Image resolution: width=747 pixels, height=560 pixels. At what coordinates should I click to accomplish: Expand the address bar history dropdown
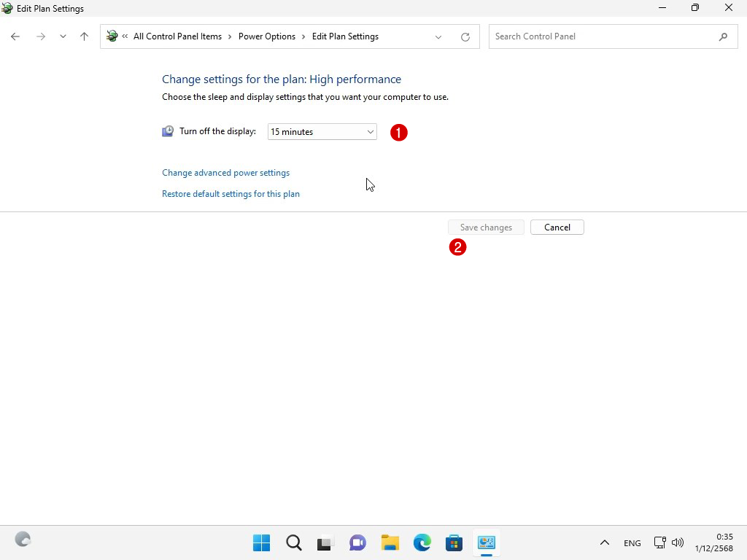(438, 36)
